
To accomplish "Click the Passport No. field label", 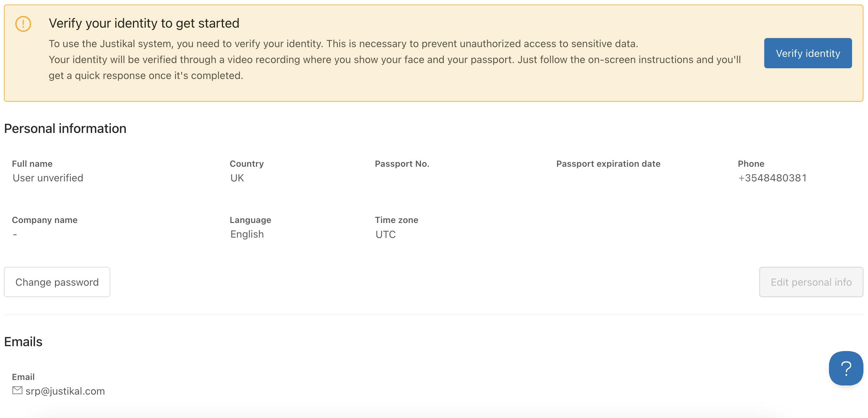I will pos(402,163).
